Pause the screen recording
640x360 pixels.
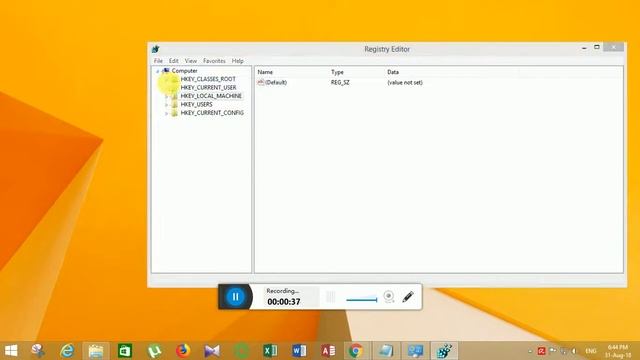(x=236, y=297)
